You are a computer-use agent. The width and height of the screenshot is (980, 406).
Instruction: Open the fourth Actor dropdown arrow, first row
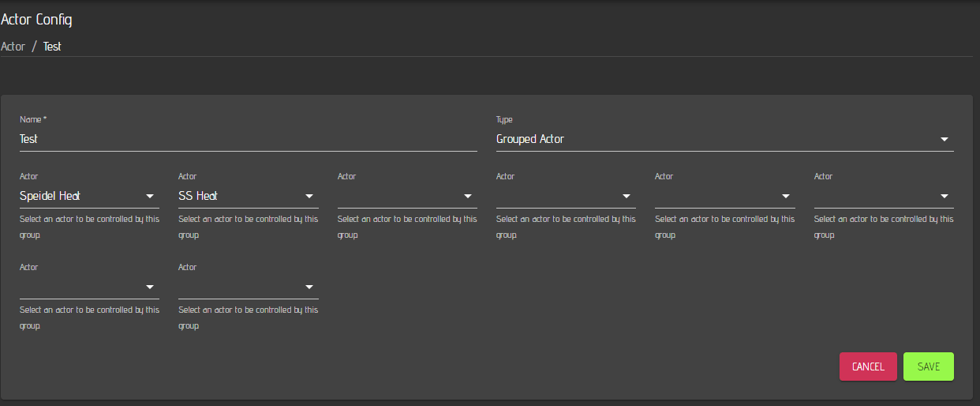click(x=627, y=196)
